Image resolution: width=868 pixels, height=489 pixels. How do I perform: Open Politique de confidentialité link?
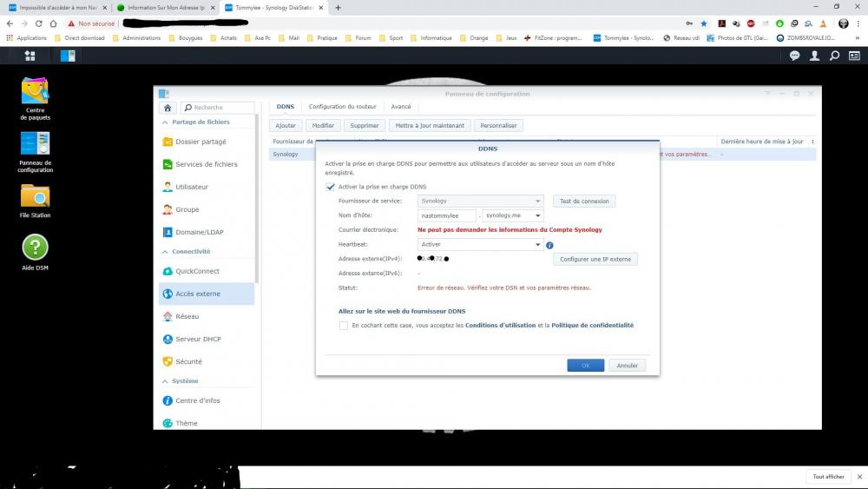click(592, 326)
